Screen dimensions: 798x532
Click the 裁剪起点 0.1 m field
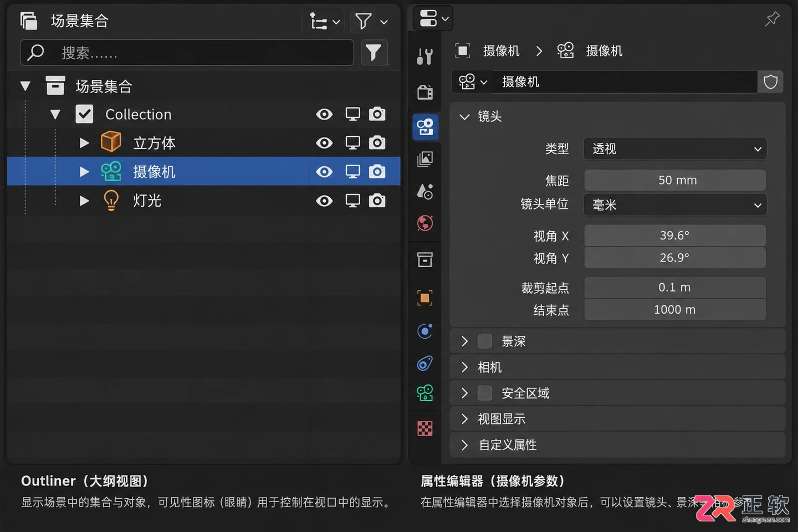675,288
